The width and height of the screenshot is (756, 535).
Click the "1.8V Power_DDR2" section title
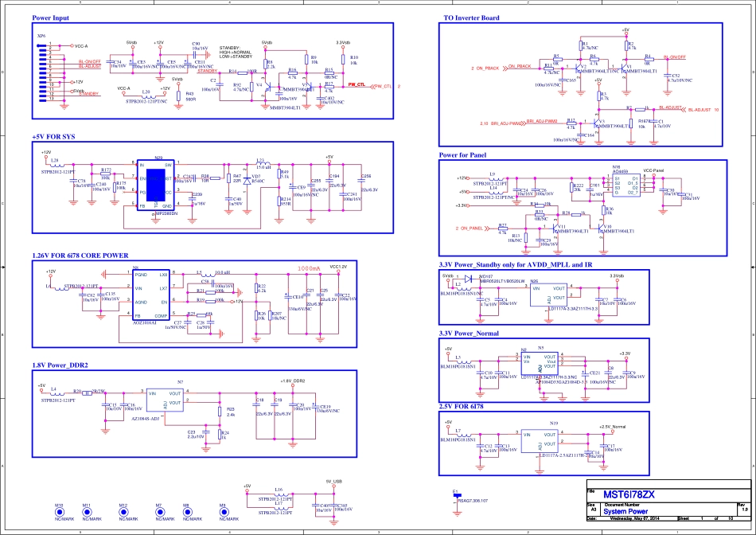tap(60, 365)
